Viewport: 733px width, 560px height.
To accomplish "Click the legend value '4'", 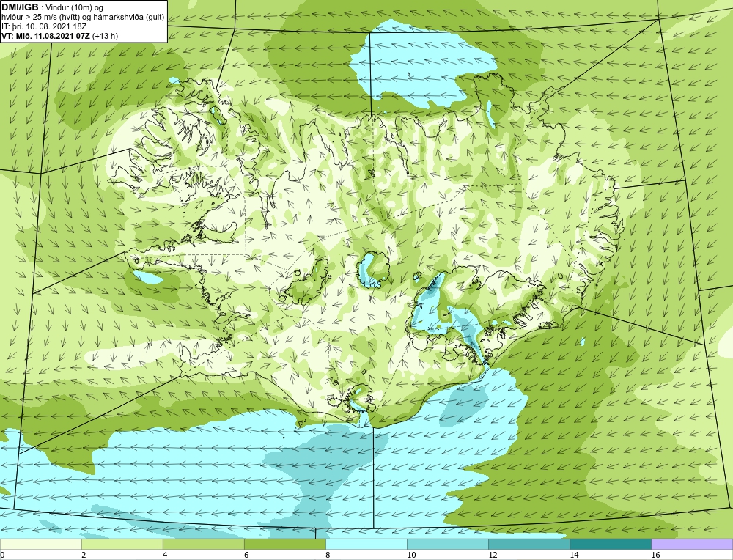I will click(165, 555).
